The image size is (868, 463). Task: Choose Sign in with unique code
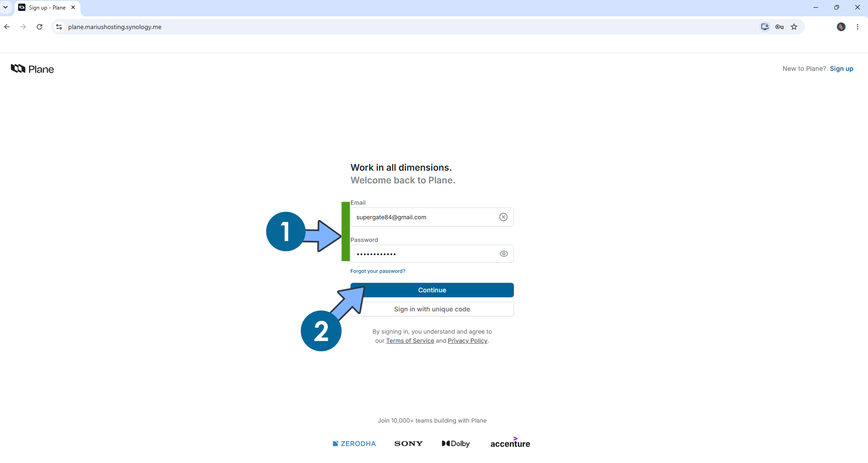(x=432, y=309)
